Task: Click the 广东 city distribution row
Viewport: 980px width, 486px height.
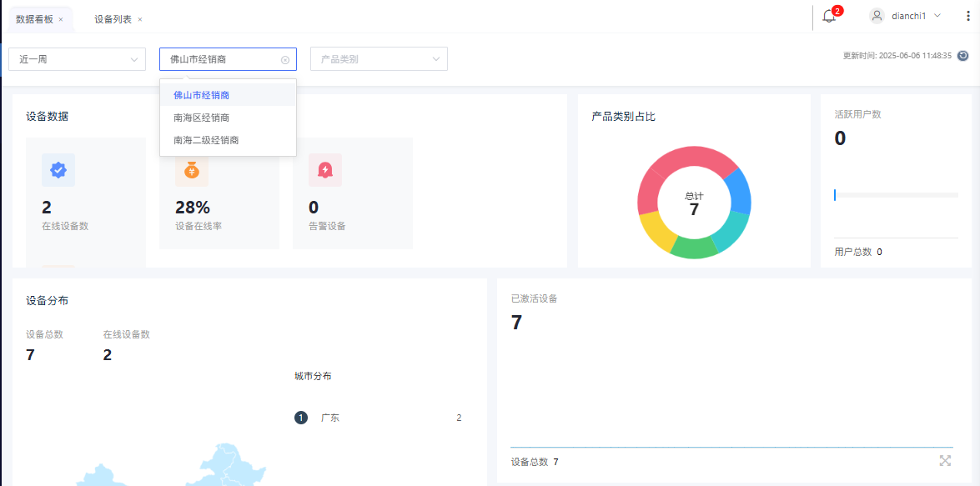Action: point(377,418)
